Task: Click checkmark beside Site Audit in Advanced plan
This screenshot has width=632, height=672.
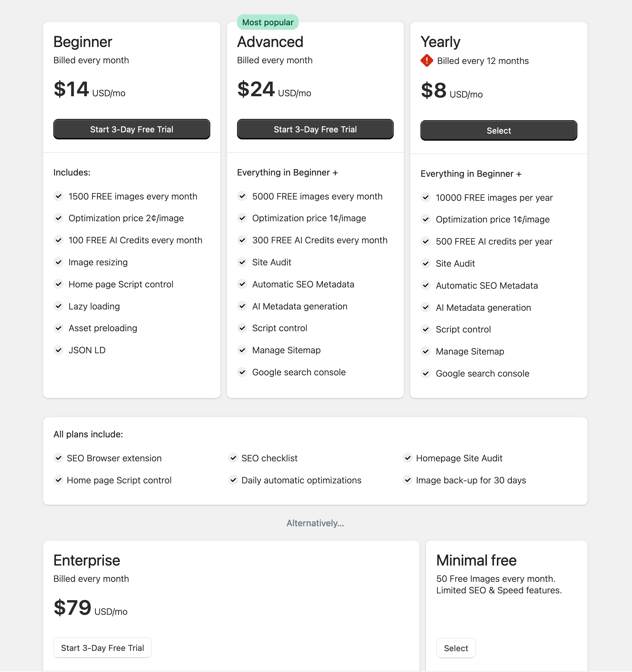Action: [x=242, y=262]
